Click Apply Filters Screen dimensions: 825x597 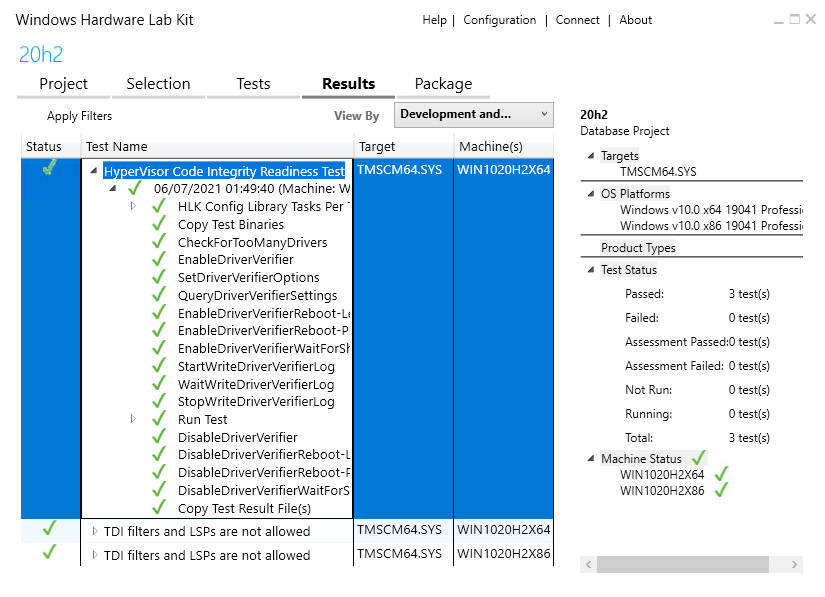pyautogui.click(x=79, y=116)
